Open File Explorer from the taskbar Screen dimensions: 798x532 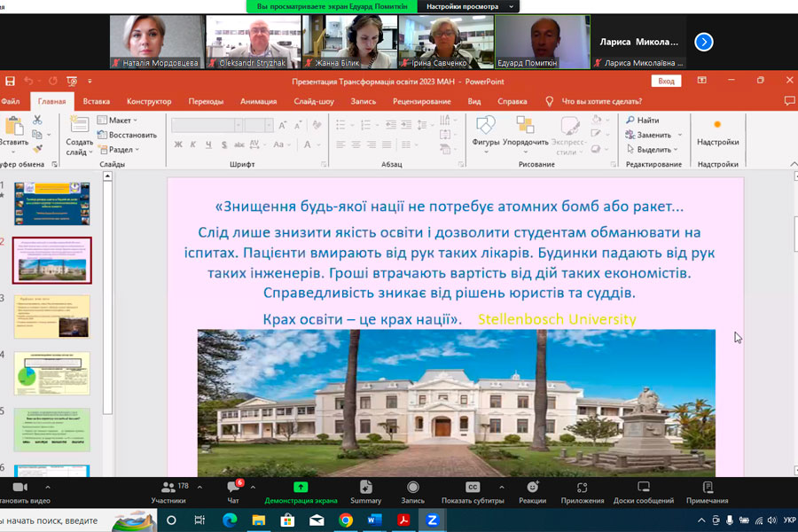pos(259,520)
